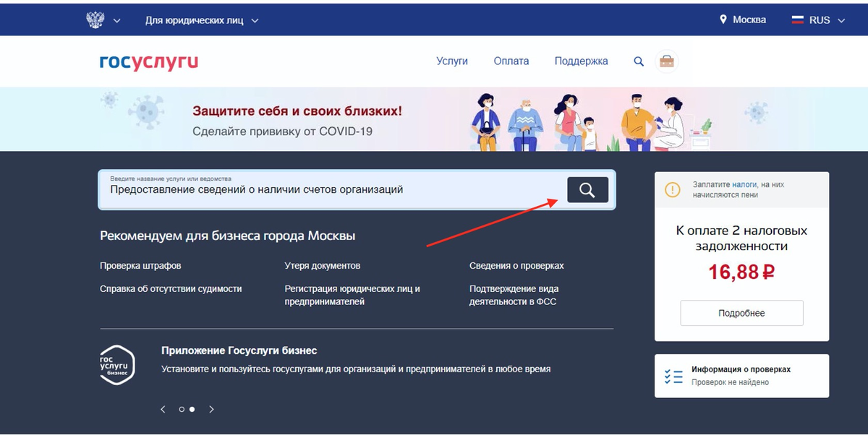Open the Поддержка menu item
This screenshot has height=435, width=868.
tap(582, 61)
